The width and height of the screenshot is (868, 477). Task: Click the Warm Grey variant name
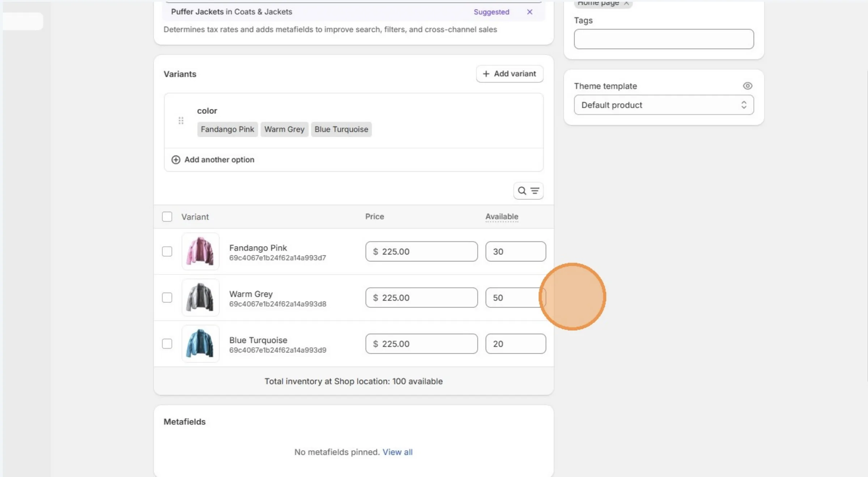(251, 294)
